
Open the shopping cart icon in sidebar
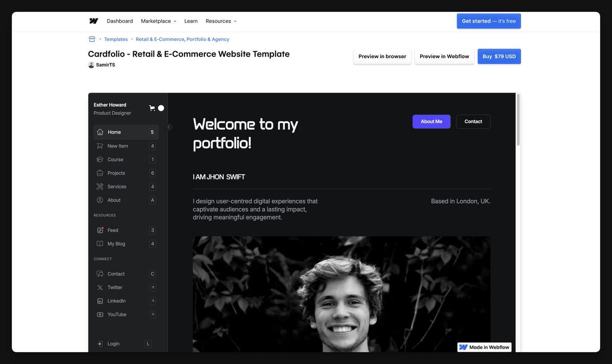point(152,108)
